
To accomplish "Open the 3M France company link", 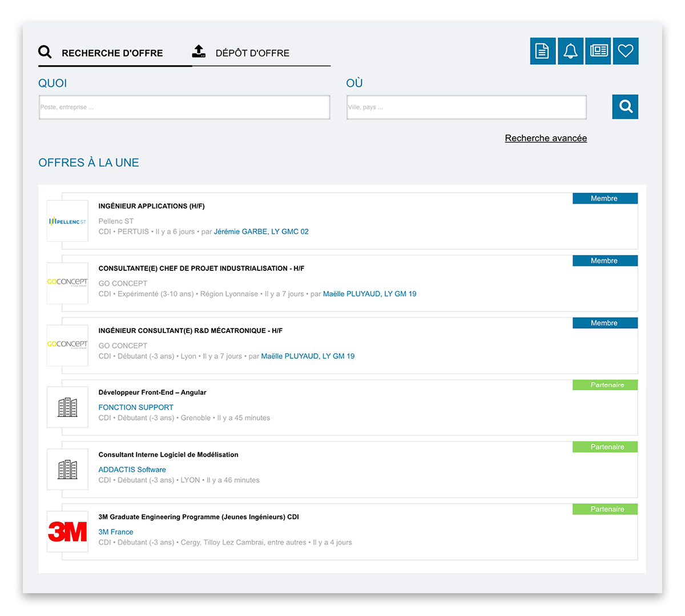I will [116, 532].
